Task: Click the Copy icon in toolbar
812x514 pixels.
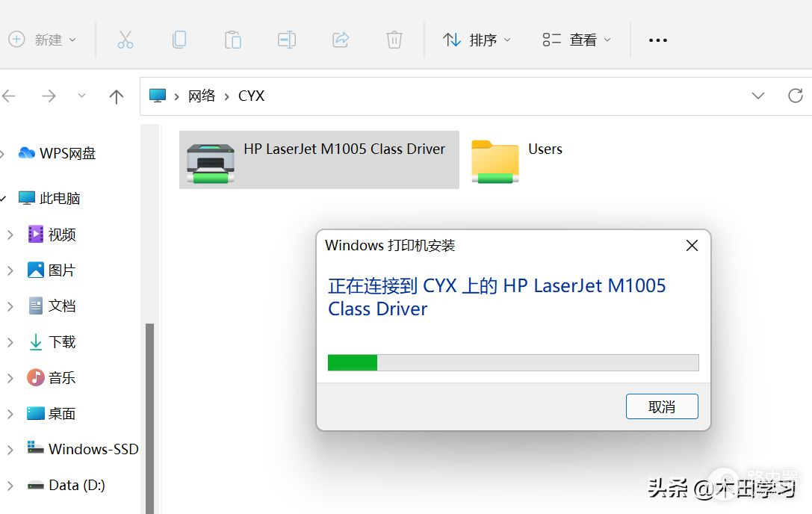Action: click(179, 40)
